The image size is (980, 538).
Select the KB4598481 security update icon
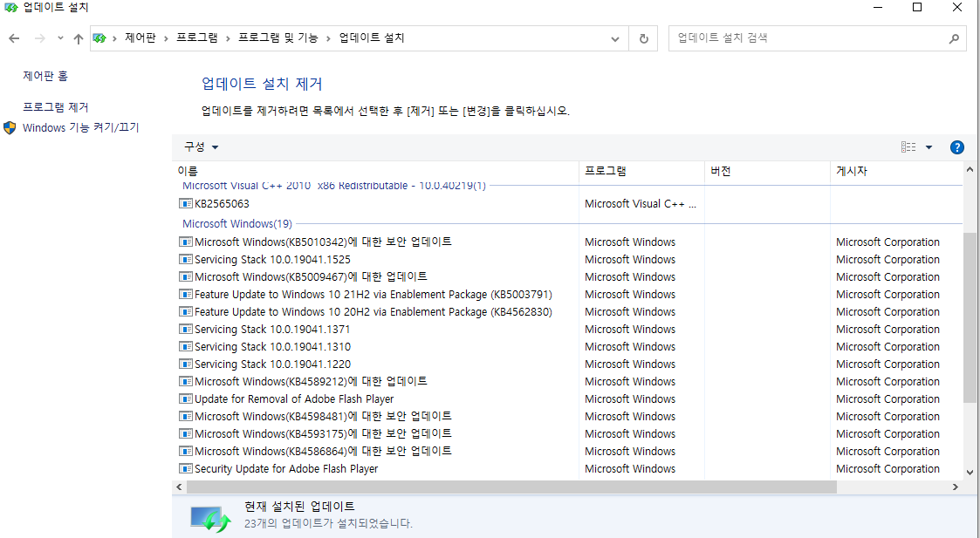pos(186,417)
